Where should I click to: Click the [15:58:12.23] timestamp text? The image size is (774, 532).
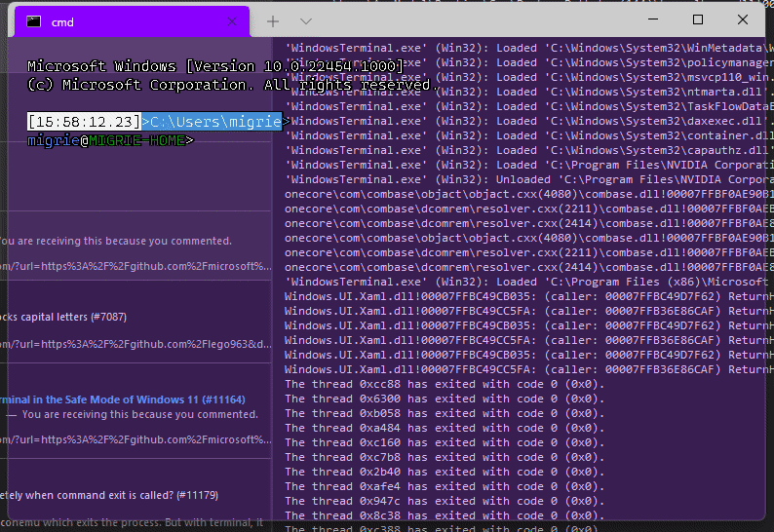(85, 122)
